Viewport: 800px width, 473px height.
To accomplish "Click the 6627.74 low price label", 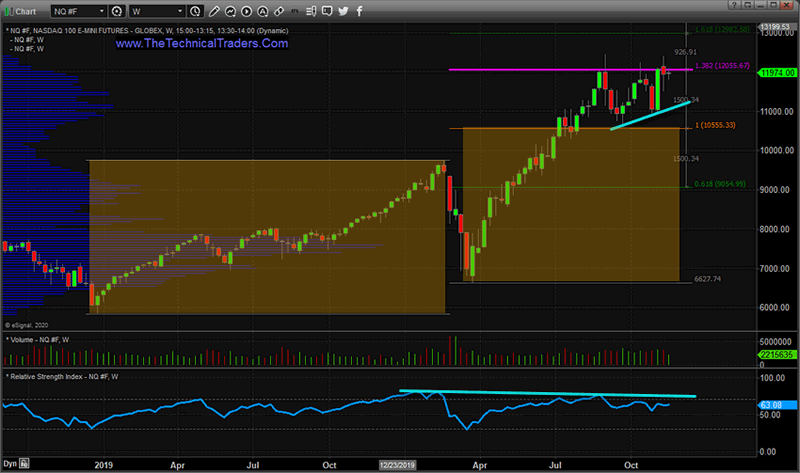I will click(708, 279).
